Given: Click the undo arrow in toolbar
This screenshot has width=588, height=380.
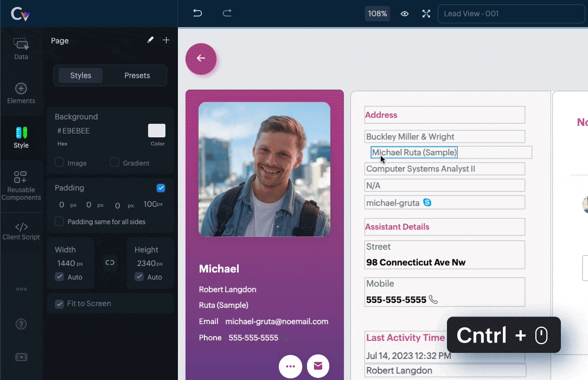Looking at the screenshot, I should coord(197,14).
